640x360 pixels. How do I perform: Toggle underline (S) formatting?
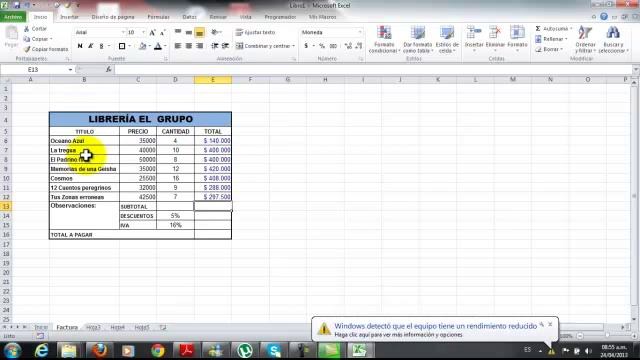(102, 46)
